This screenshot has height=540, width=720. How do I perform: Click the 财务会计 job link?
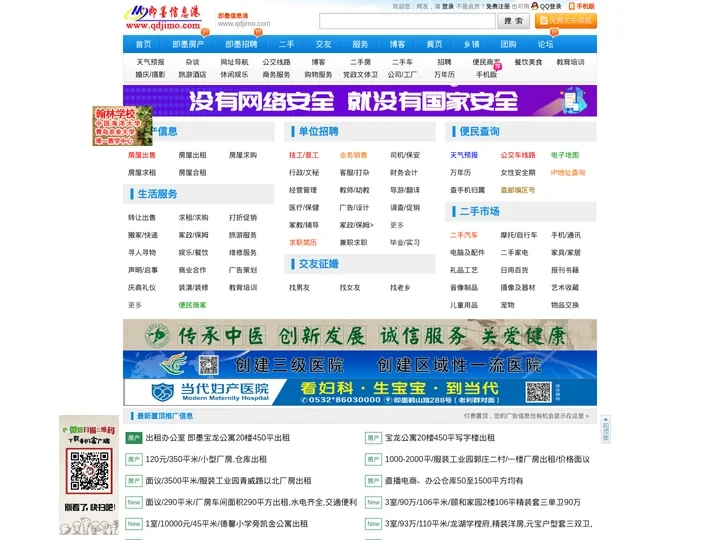pyautogui.click(x=404, y=173)
